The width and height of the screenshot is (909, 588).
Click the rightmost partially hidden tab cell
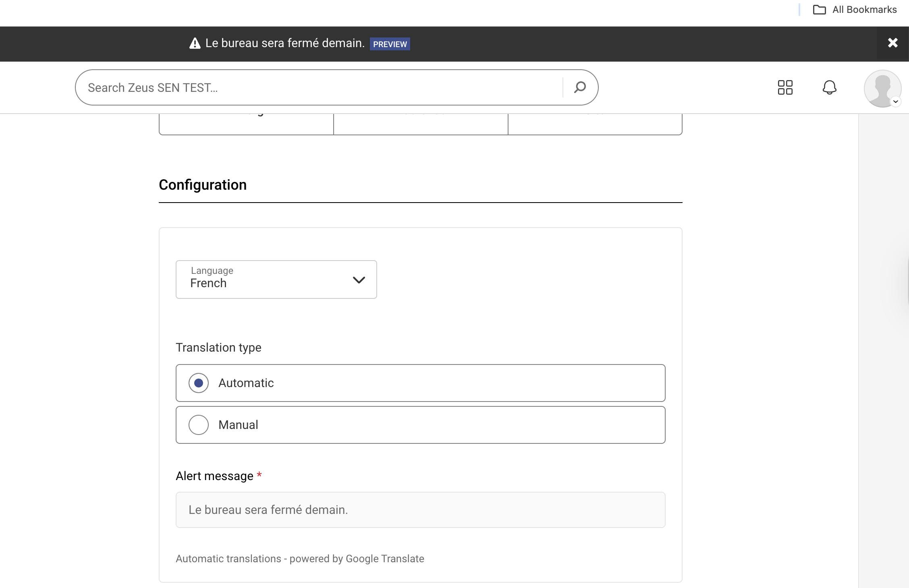595,124
